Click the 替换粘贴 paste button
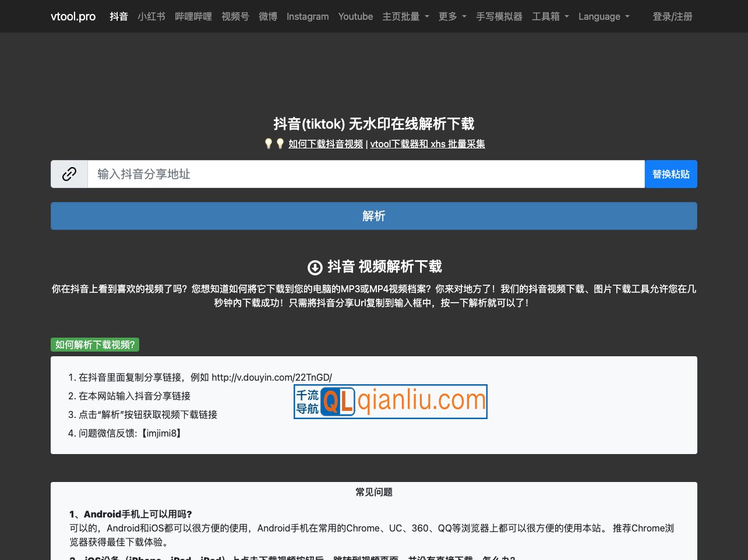Image resolution: width=748 pixels, height=560 pixels. pyautogui.click(x=671, y=173)
